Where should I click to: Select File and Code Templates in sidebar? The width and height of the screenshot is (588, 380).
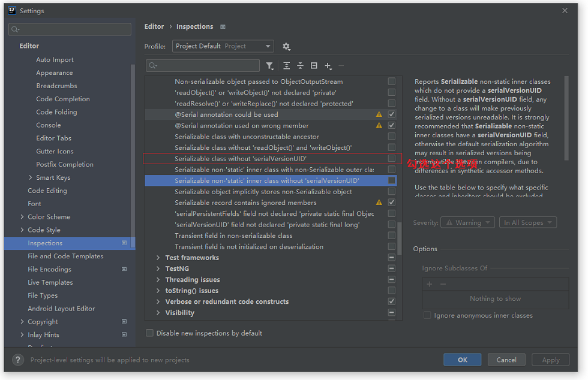tap(65, 256)
